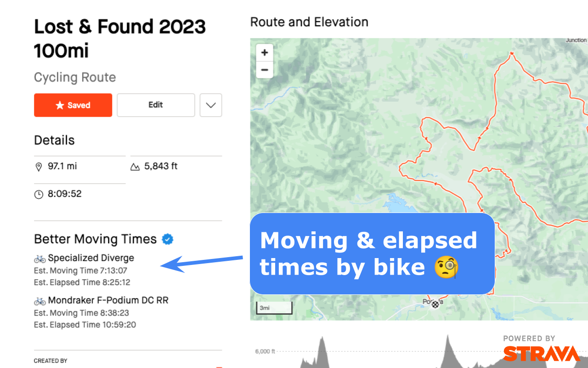Zoom in on the route map
This screenshot has width=588, height=368.
[265, 53]
